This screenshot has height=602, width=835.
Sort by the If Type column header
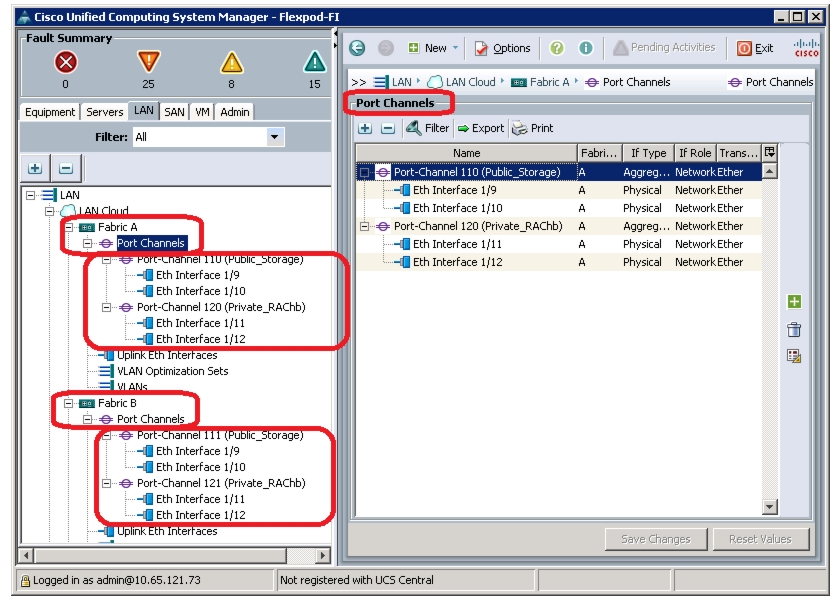tap(648, 153)
